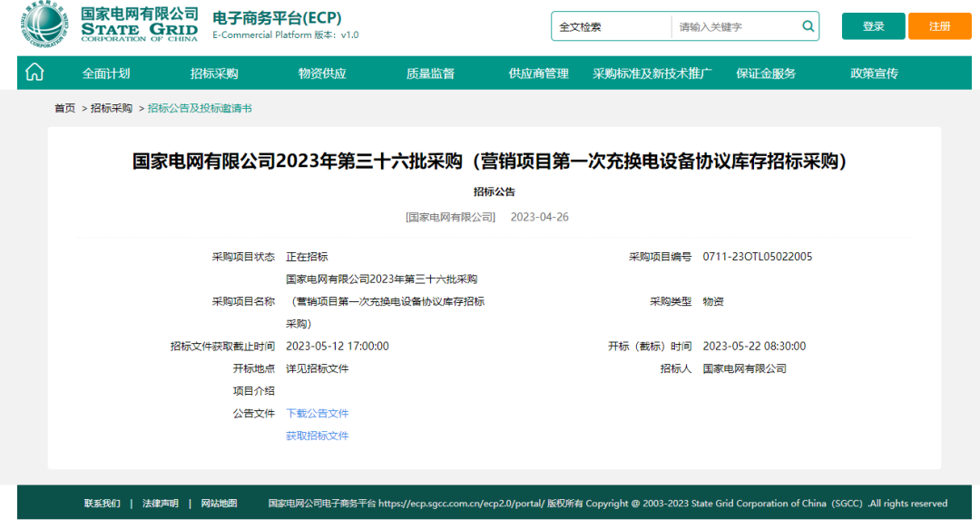This screenshot has height=529, width=980.
Task: Click the home icon in navigation bar
Action: pos(34,73)
